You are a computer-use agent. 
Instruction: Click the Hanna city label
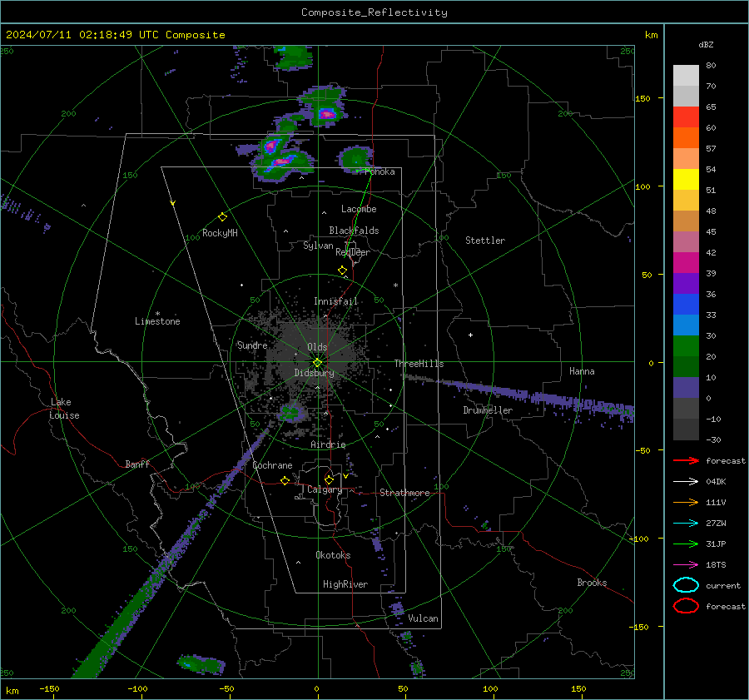click(x=582, y=371)
